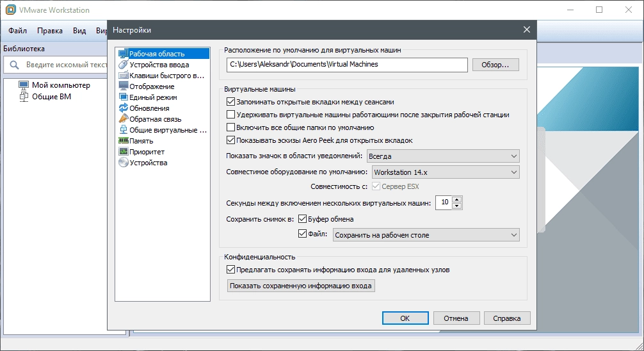Click the Мой компьютер icon in library
Screen dimensions: 644x351
[x=24, y=85]
